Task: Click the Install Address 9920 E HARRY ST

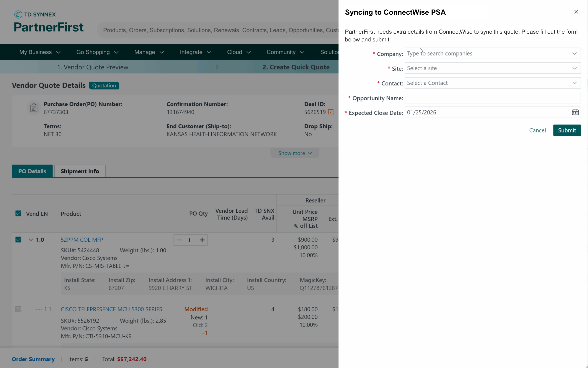Action: (170, 288)
